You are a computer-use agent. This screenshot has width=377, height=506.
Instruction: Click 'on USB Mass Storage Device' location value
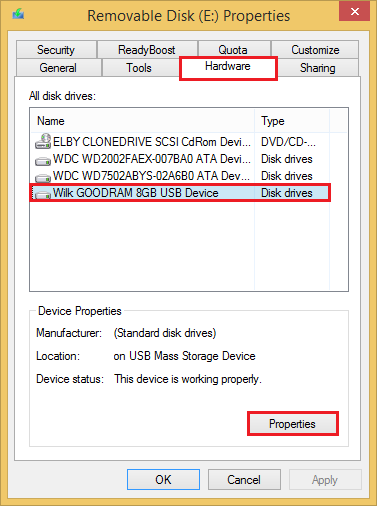coord(184,356)
